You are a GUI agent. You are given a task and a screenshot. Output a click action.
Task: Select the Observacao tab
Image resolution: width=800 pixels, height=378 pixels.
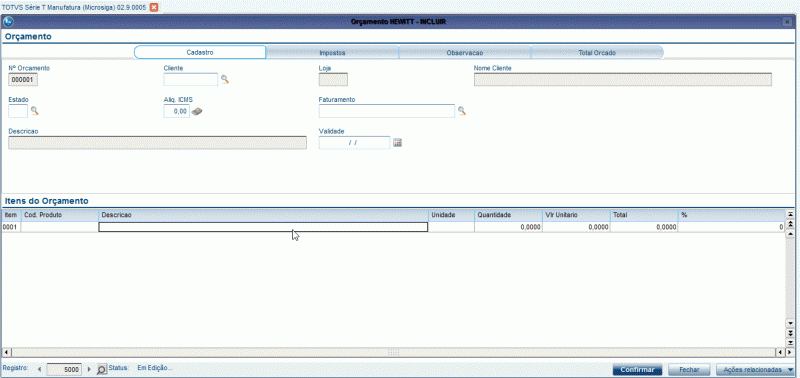click(x=465, y=53)
